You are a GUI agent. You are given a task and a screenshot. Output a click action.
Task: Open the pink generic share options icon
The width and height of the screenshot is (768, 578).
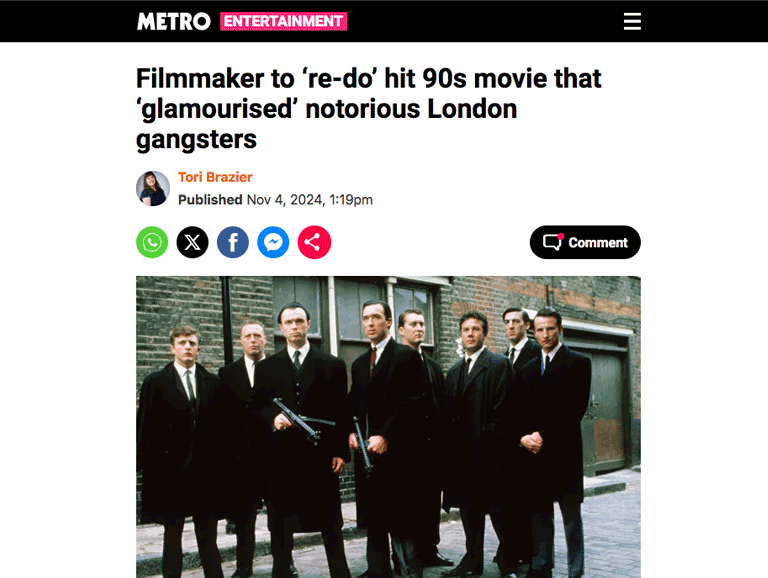coord(314,242)
